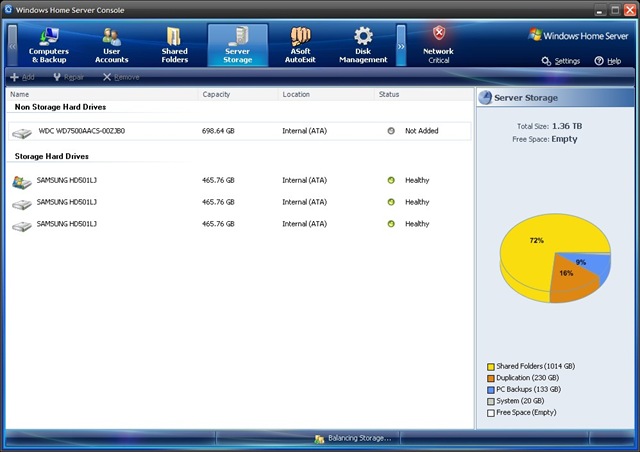Click the Network Critical shield icon

[x=439, y=33]
